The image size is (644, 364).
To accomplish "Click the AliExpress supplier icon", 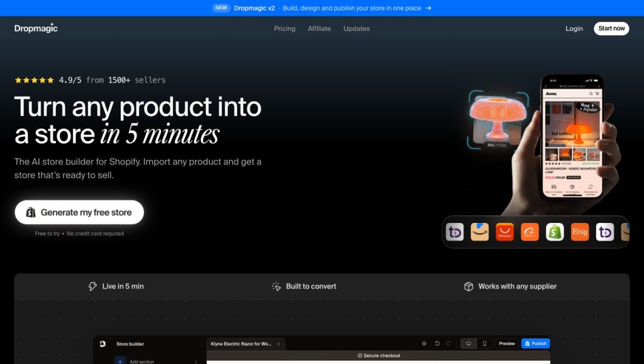I will (505, 232).
